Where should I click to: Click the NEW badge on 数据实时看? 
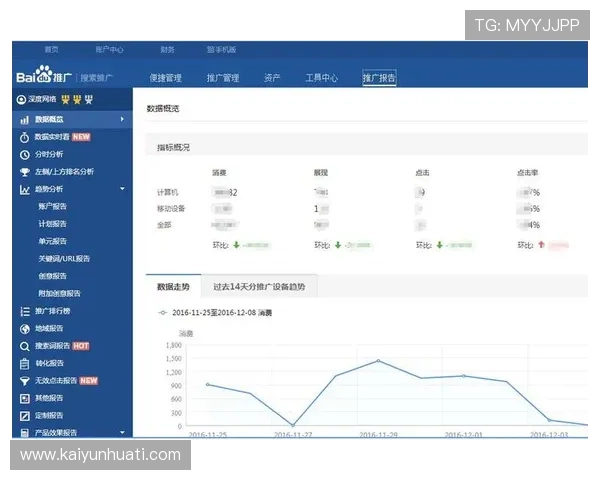(x=81, y=137)
